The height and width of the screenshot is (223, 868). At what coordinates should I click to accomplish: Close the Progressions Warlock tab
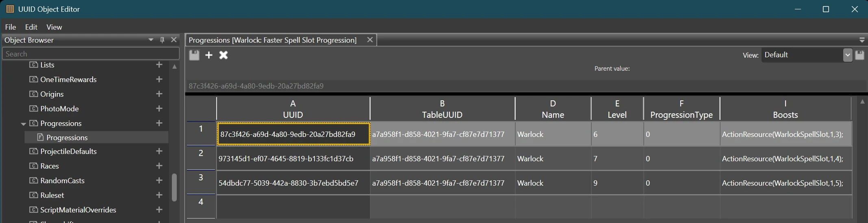[370, 40]
